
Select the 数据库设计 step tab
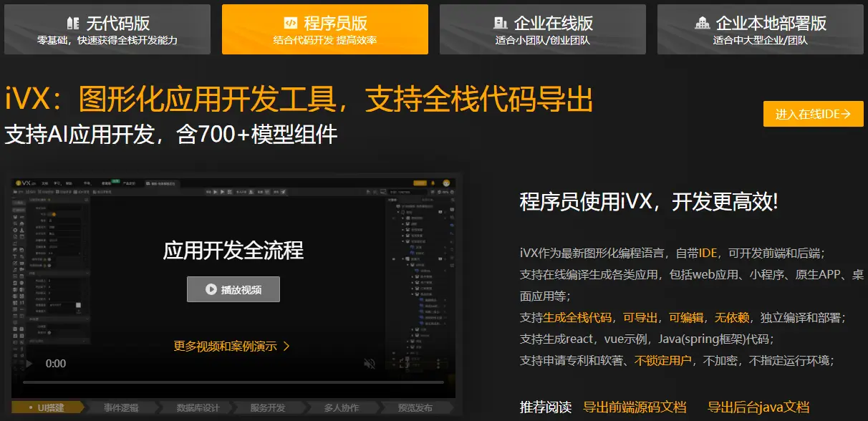pyautogui.click(x=198, y=408)
